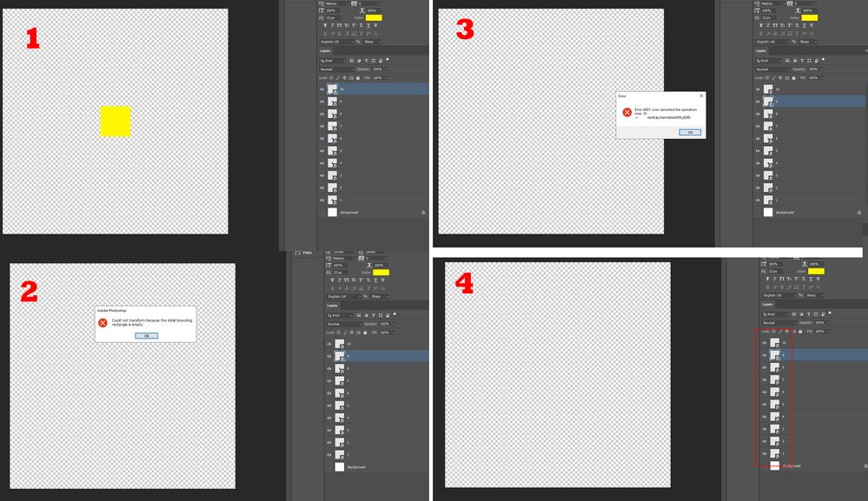Click OK in screenshot 2's Adobe Photoshop dialog
This screenshot has height=501, width=868.
coord(147,336)
